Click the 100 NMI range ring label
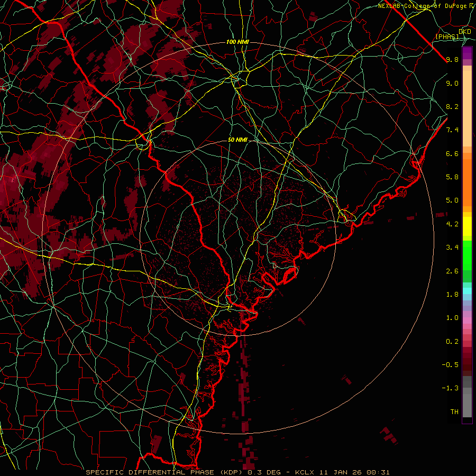476x476 pixels. (x=237, y=42)
